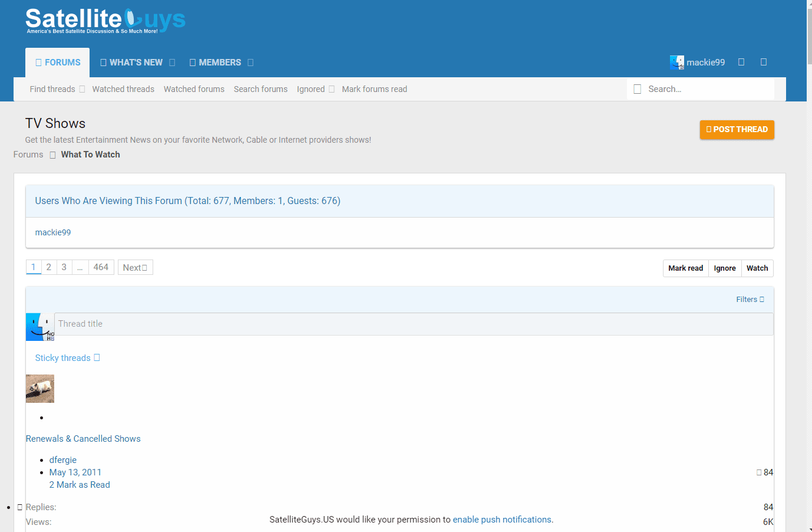Expand the What's New submenu arrow
Image resolution: width=812 pixels, height=532 pixels.
click(172, 63)
